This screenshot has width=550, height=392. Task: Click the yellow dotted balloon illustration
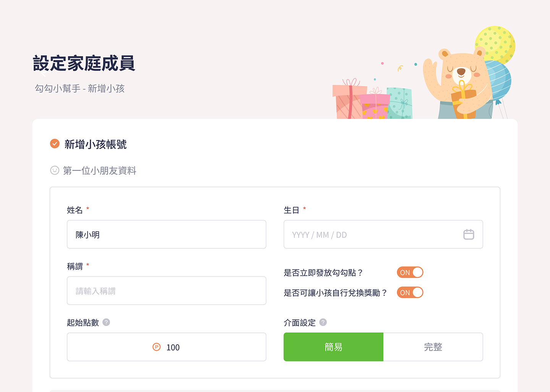tap(495, 45)
